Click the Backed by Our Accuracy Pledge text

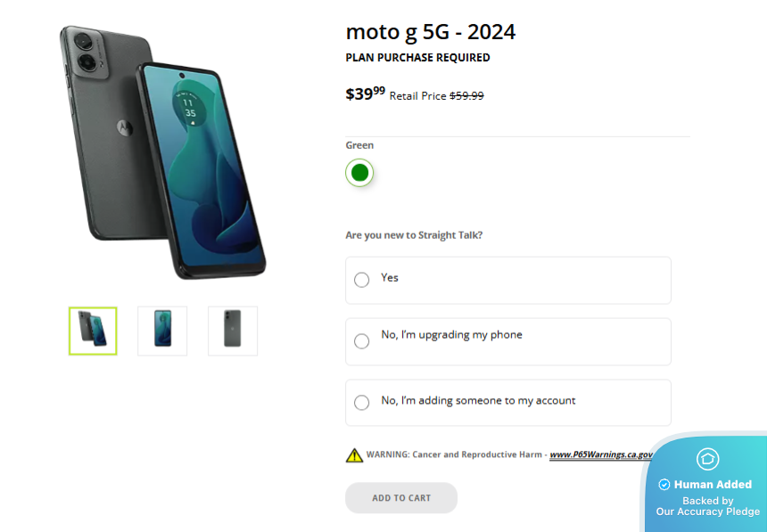click(x=708, y=506)
